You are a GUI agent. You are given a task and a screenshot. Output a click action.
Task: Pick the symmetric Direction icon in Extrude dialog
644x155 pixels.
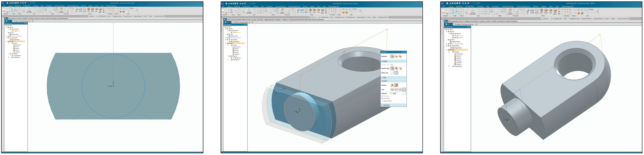click(x=396, y=85)
